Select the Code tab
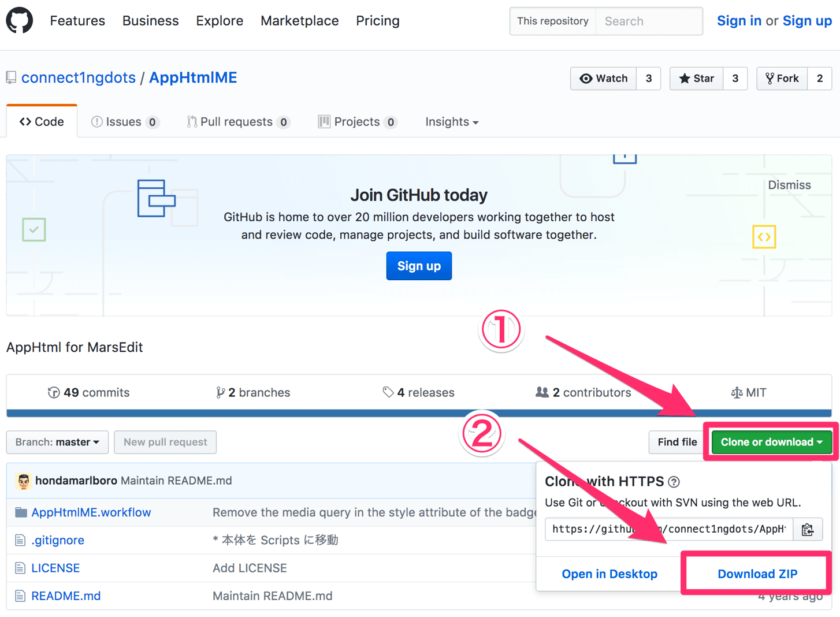840x617 pixels. click(42, 122)
